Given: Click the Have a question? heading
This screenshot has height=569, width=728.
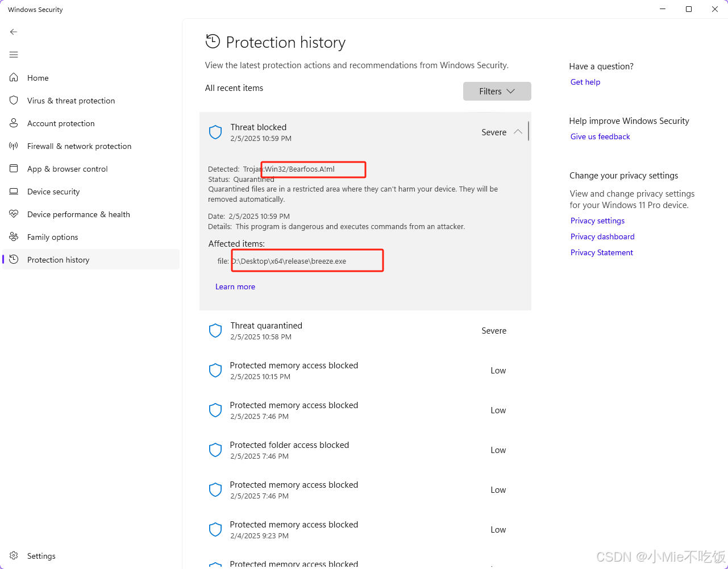Looking at the screenshot, I should pos(601,67).
